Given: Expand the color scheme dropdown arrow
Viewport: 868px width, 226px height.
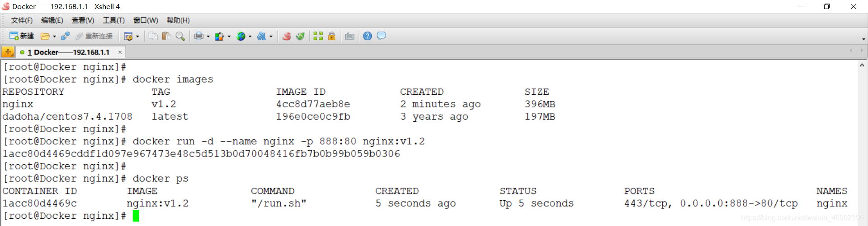Looking at the screenshot, I should tap(229, 37).
